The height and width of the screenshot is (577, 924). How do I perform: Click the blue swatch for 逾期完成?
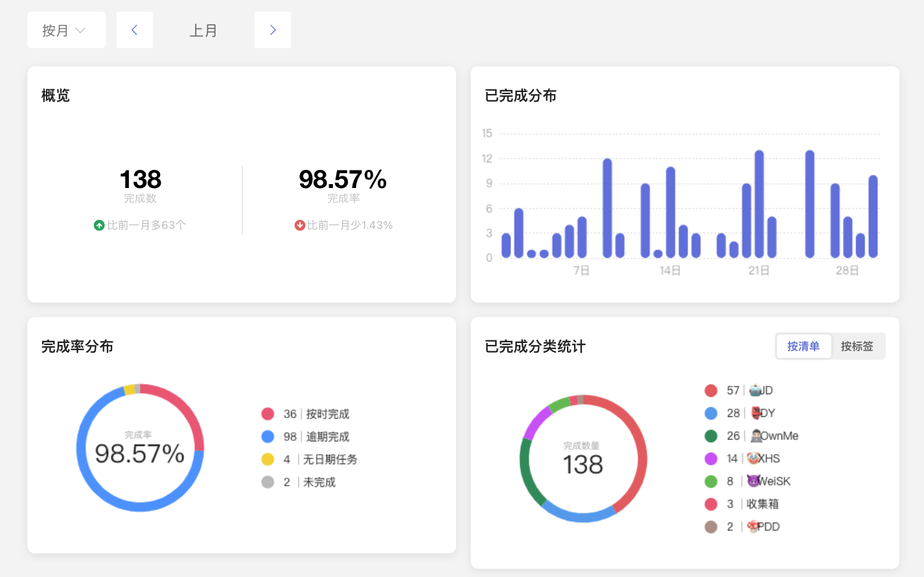268,436
